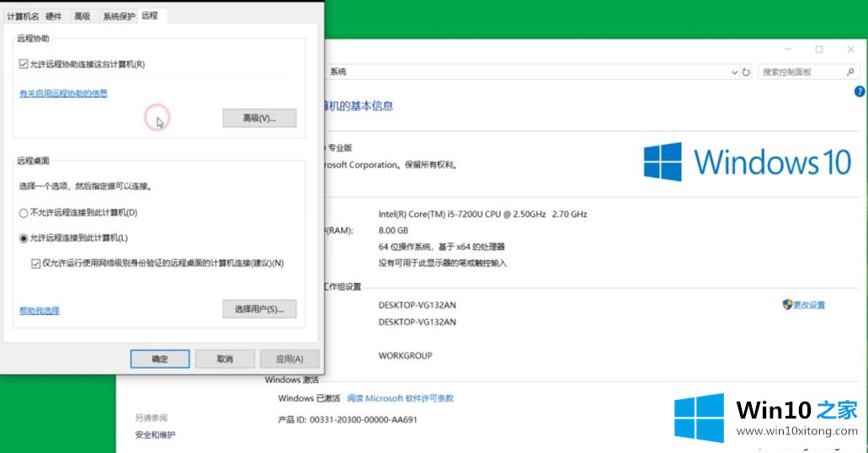Click the Windows 已激活 status text
This screenshot has width=868, height=453.
(309, 398)
